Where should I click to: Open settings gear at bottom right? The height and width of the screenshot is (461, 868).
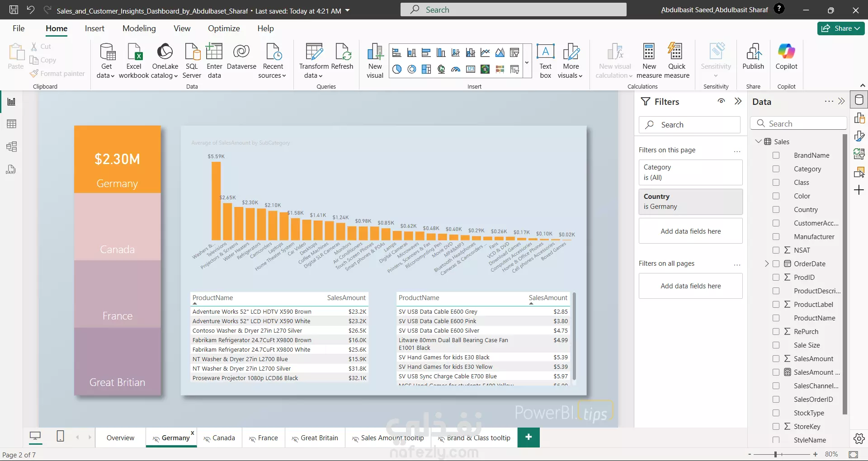[x=859, y=438]
